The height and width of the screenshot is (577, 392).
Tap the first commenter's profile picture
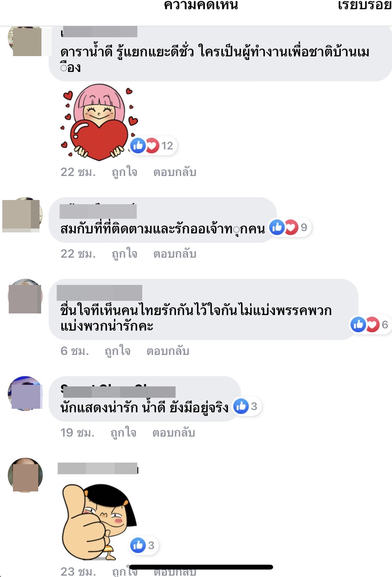[25, 41]
